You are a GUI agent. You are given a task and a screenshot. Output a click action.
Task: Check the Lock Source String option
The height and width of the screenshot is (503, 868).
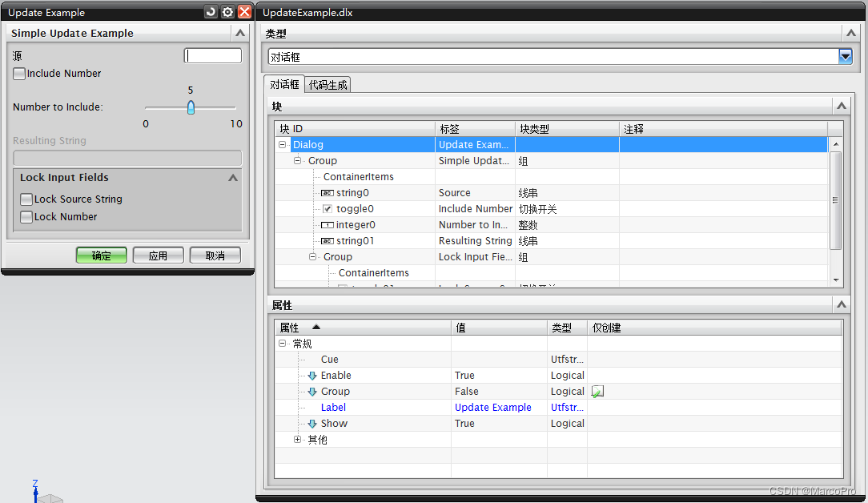(x=26, y=199)
